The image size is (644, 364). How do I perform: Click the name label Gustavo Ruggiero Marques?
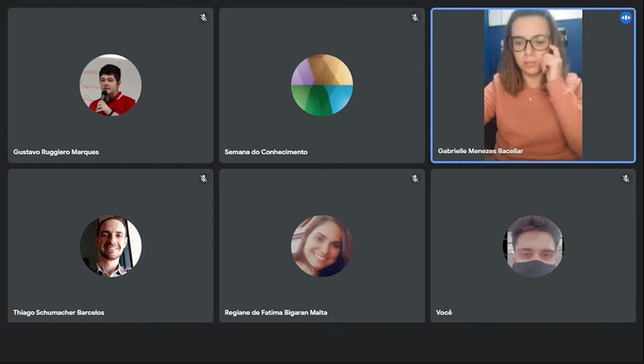pyautogui.click(x=56, y=152)
